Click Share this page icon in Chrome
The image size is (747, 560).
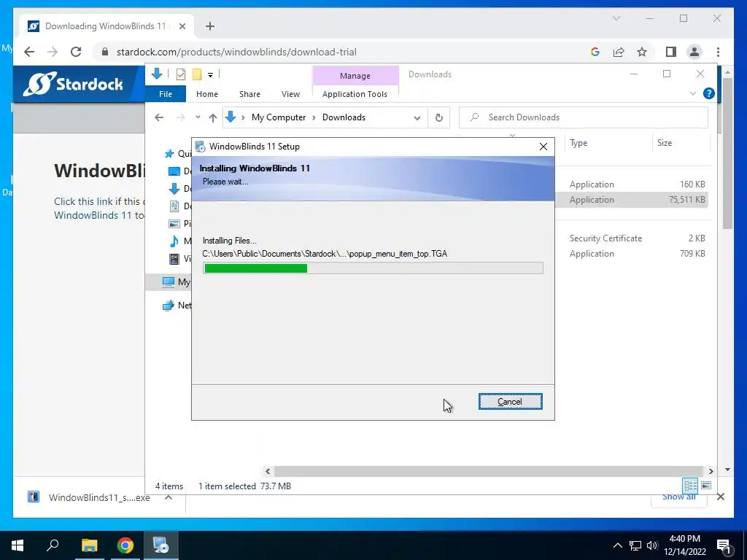point(619,52)
